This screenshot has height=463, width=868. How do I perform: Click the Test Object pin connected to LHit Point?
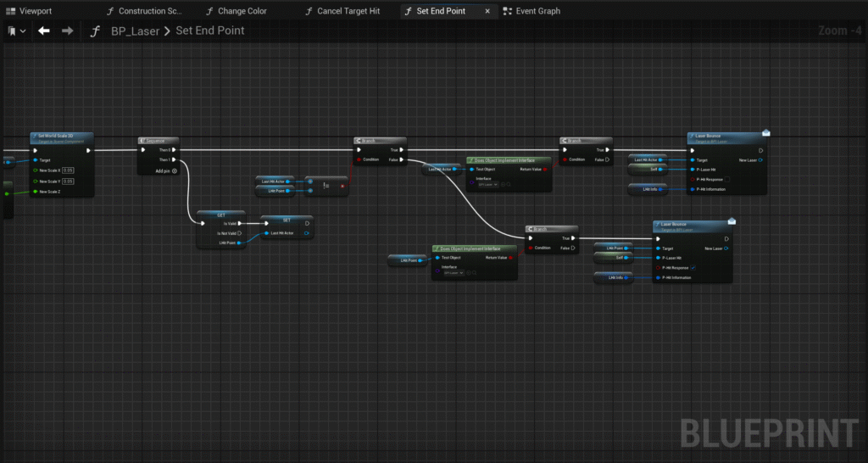(437, 258)
